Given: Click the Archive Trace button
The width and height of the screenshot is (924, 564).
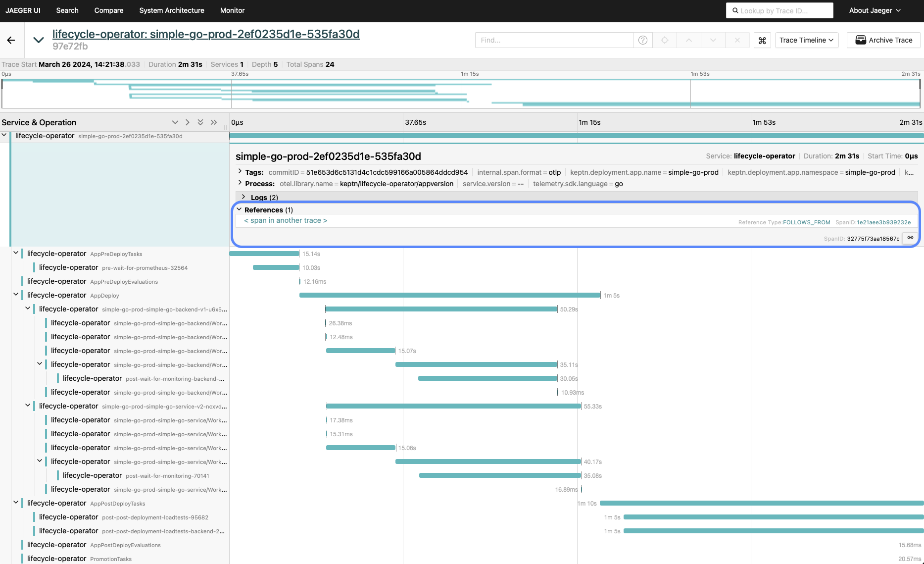Looking at the screenshot, I should click(x=883, y=40).
